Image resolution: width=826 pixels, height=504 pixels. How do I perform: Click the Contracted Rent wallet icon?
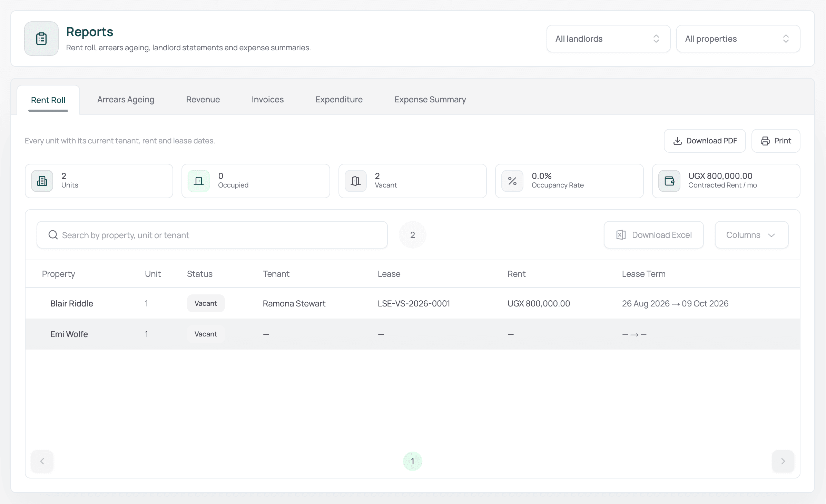click(669, 181)
